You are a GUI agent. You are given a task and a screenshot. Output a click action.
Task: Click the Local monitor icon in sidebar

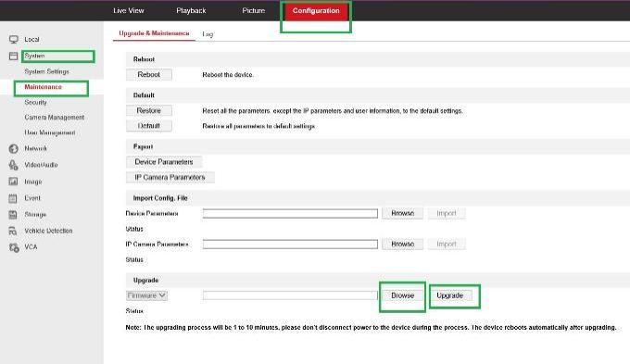[x=14, y=40]
